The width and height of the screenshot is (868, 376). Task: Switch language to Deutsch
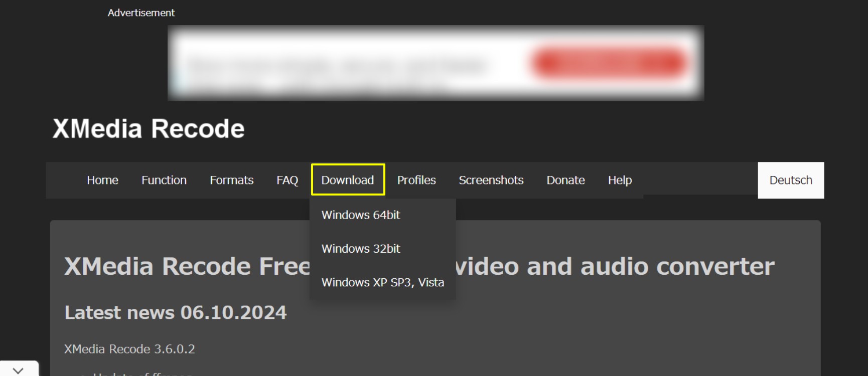pos(791,180)
